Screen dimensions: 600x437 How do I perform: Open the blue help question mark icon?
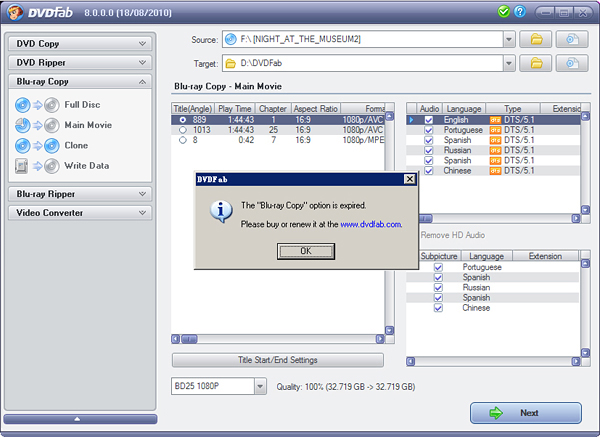520,12
